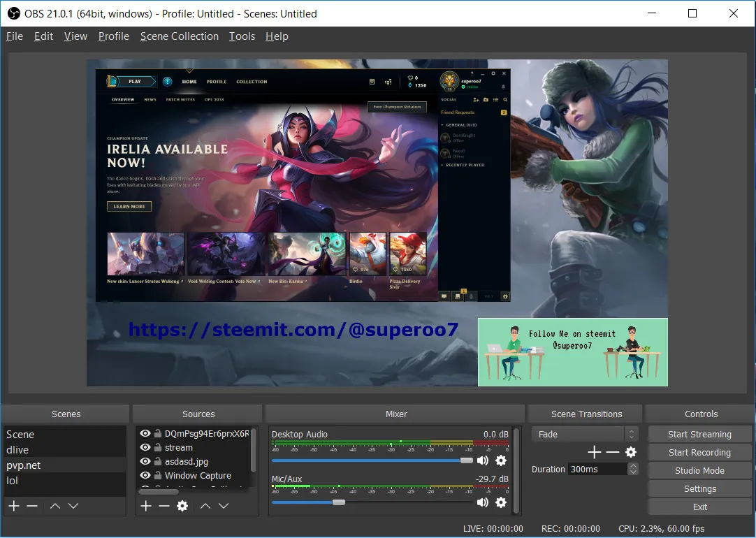
Task: Open the Edit menu
Action: 43,36
